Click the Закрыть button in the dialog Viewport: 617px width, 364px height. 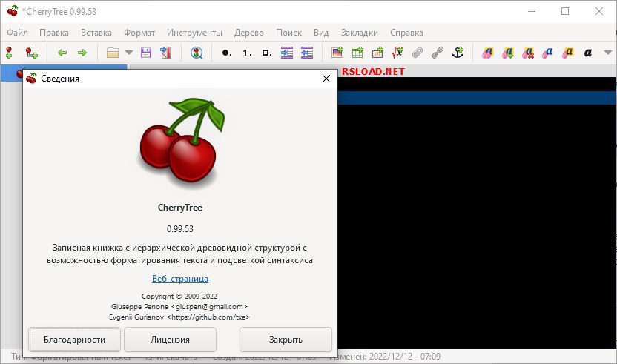(x=286, y=340)
